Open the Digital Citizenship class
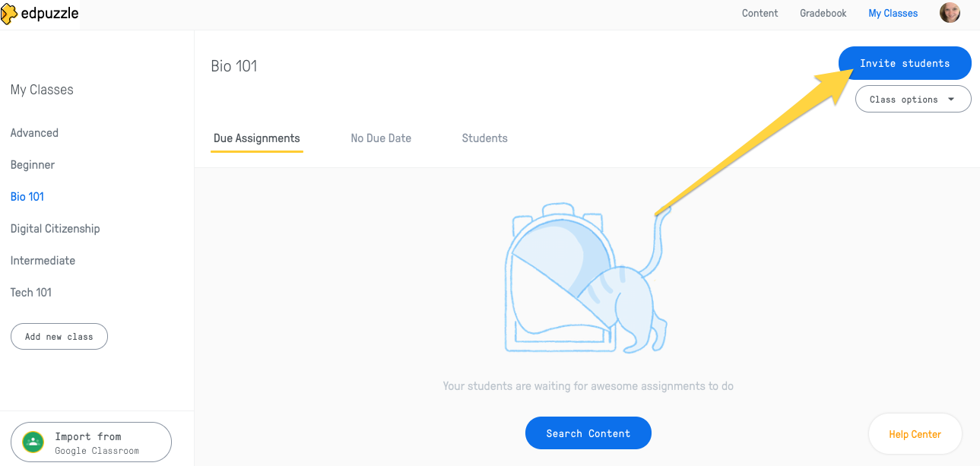This screenshot has height=466, width=980. click(55, 229)
